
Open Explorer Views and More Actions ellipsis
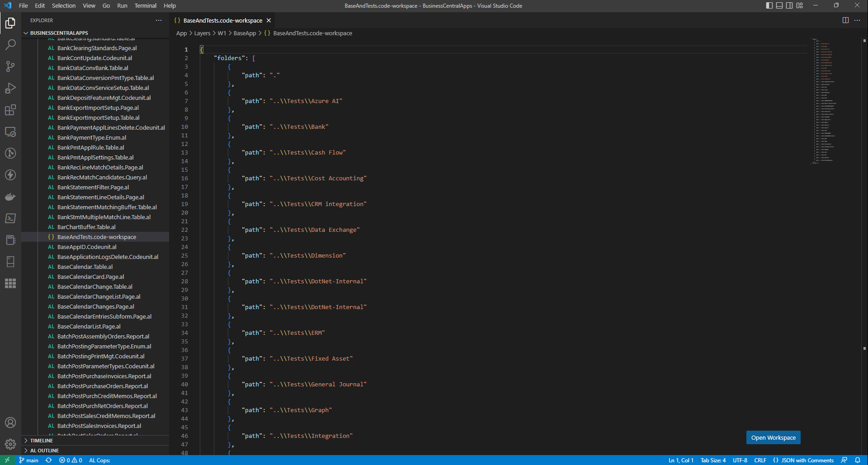point(159,20)
